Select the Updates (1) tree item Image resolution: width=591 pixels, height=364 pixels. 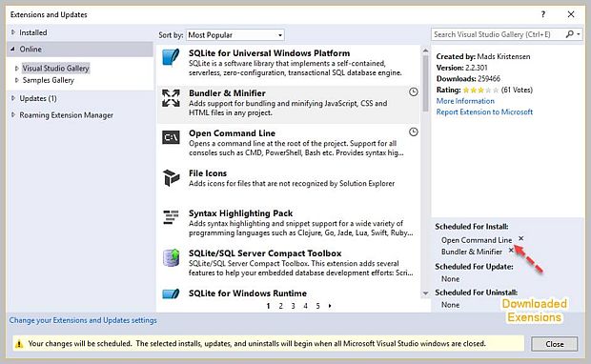point(38,98)
